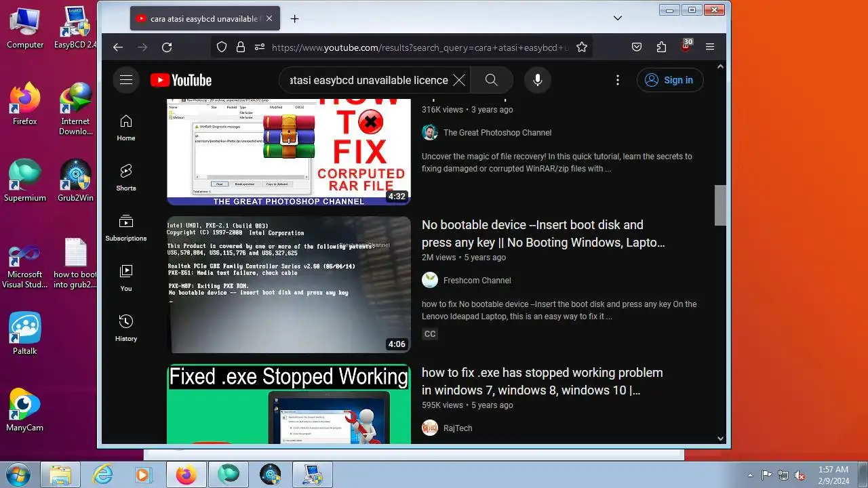This screenshot has width=868, height=488.
Task: Open the corrupted RAR file video thumbnail
Action: (289, 152)
